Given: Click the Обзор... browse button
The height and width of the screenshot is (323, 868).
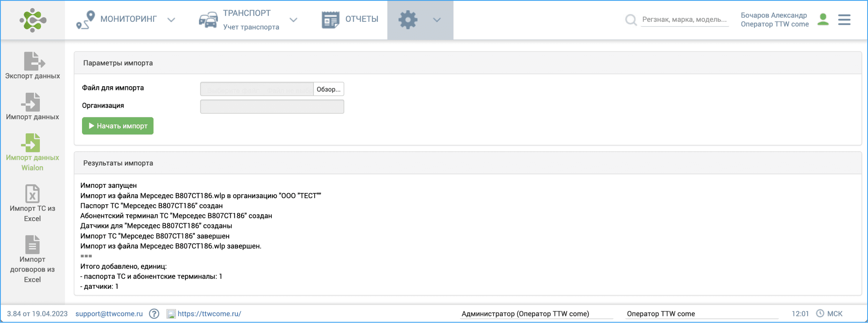Looking at the screenshot, I should 328,89.
